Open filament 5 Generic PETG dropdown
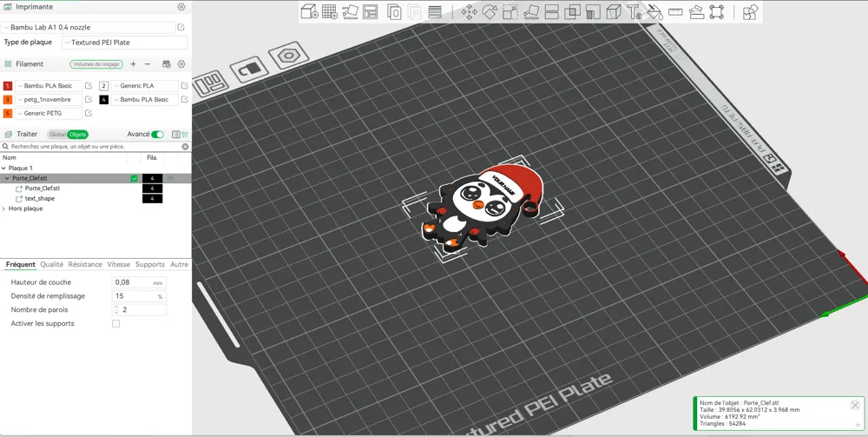 [x=48, y=114]
